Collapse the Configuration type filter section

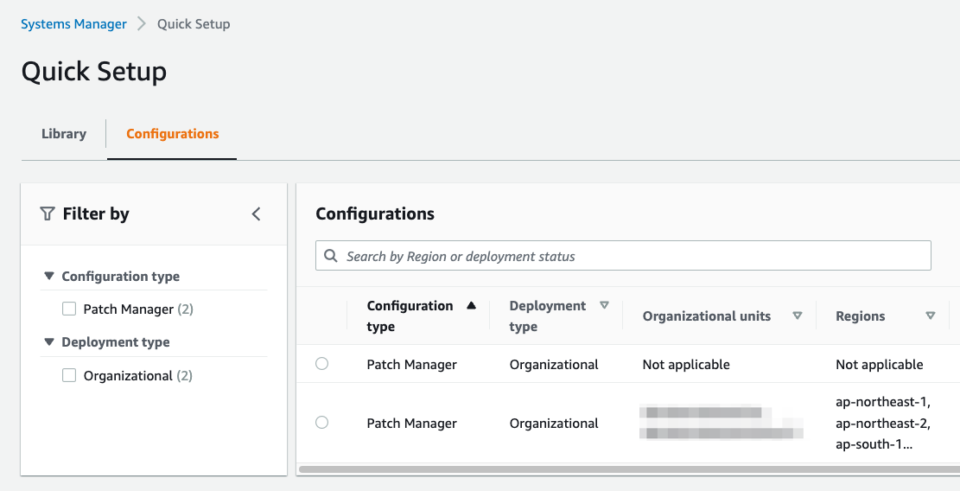tap(49, 276)
